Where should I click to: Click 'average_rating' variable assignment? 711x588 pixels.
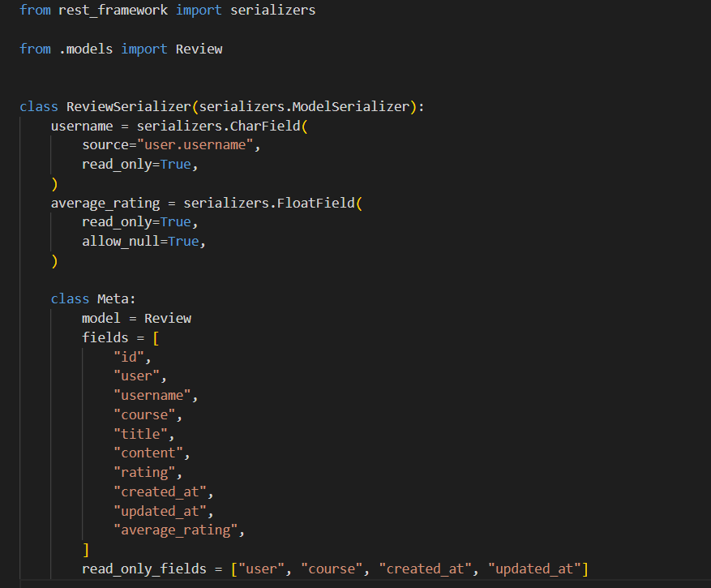105,204
